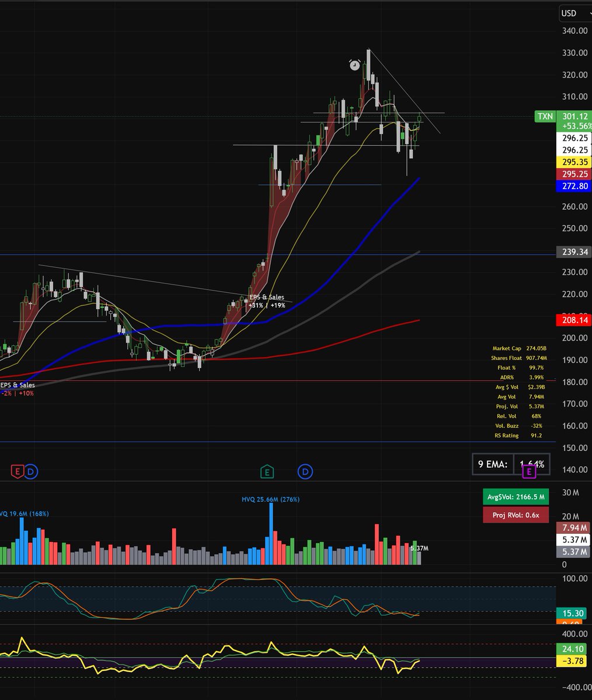Click the 9 EMA indicator box
Screen dimensions: 592x700
pyautogui.click(x=511, y=464)
